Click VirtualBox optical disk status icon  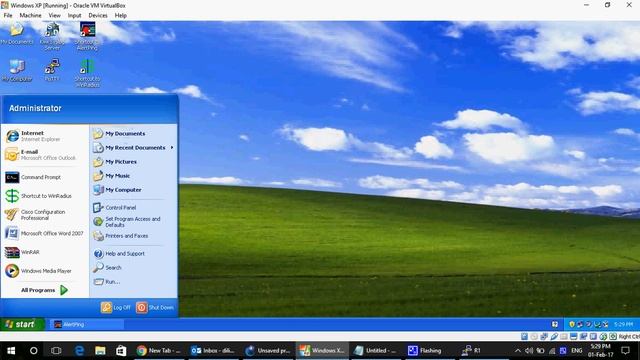click(x=534, y=337)
